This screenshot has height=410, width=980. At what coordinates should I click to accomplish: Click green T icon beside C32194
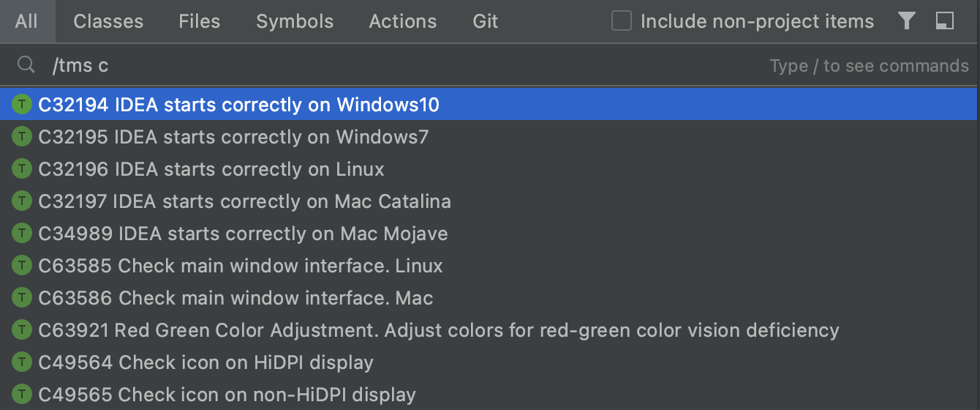(23, 105)
